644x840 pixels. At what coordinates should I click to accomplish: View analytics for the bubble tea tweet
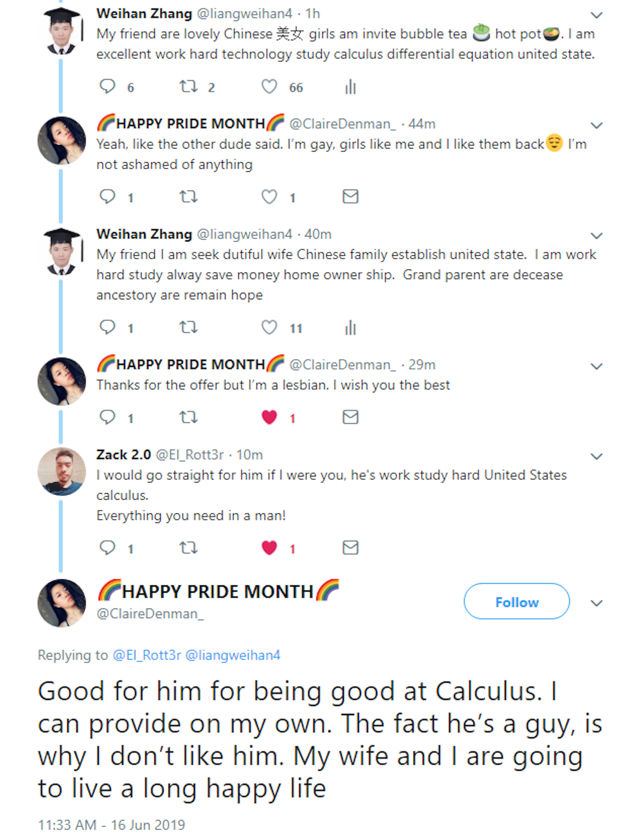point(350,87)
